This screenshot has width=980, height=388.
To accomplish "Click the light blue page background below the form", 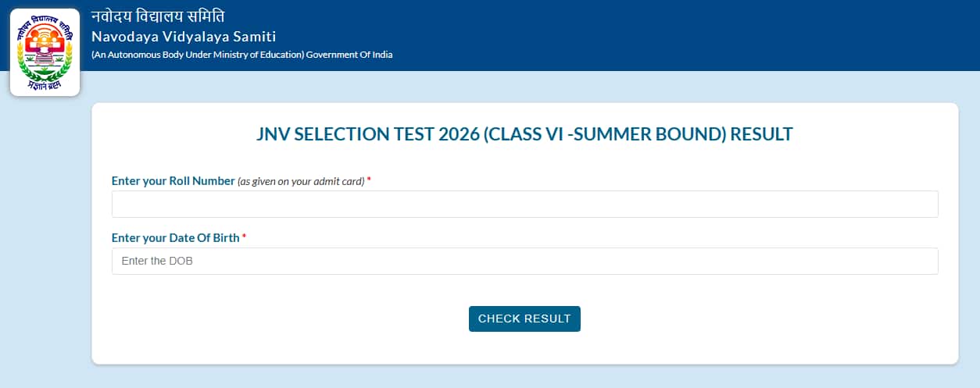I will [x=524, y=377].
